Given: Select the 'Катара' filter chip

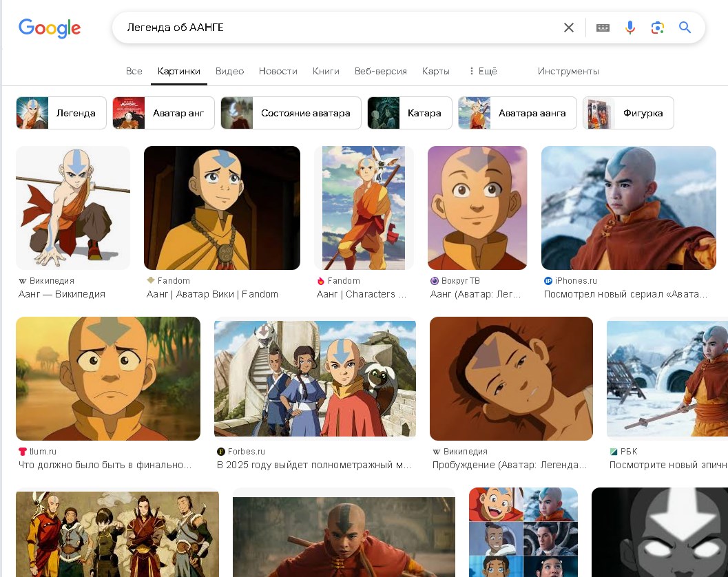Looking at the screenshot, I should [410, 113].
